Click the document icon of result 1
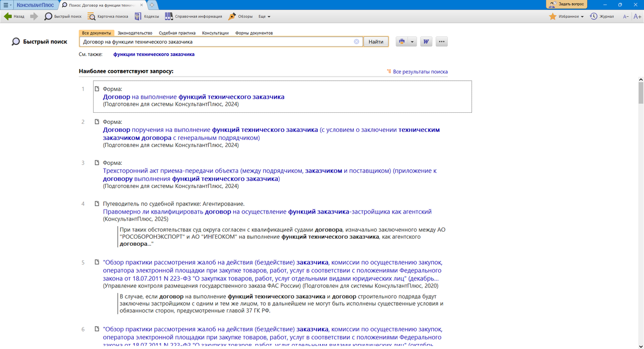644x349 pixels. [97, 89]
